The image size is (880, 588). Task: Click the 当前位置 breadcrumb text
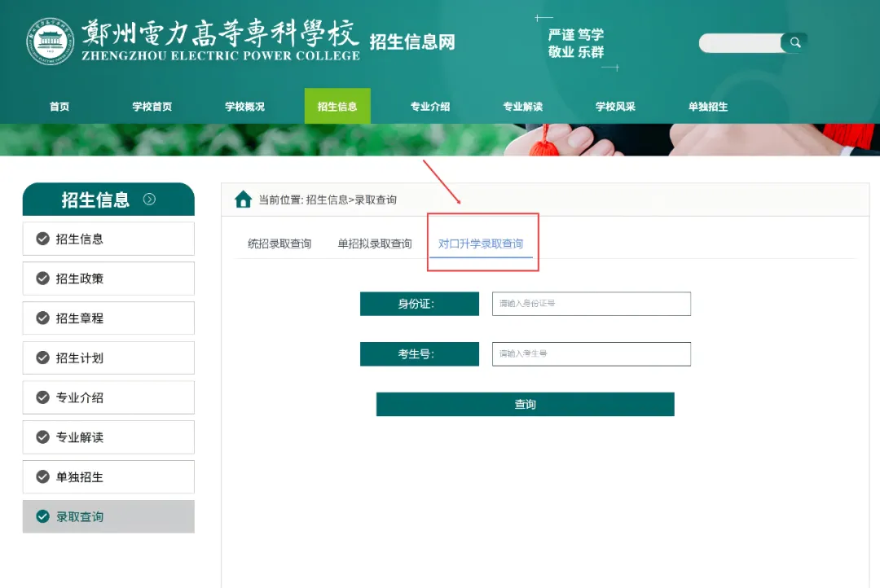pos(328,200)
